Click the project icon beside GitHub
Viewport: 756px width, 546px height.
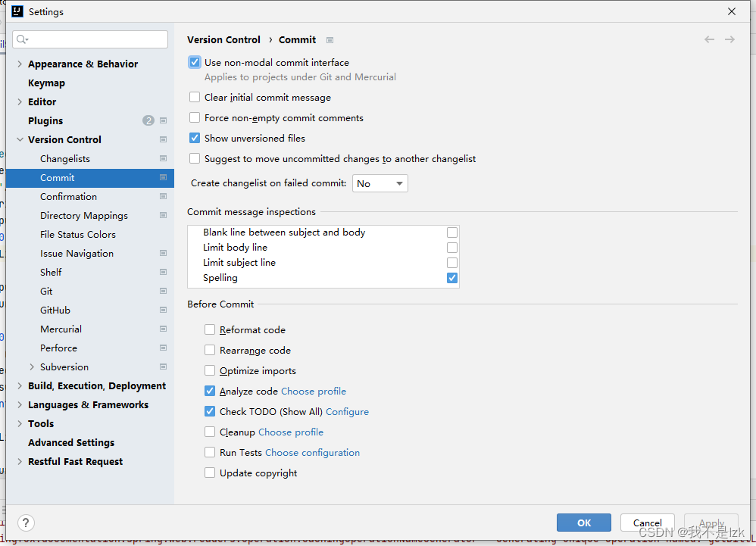[x=163, y=310]
